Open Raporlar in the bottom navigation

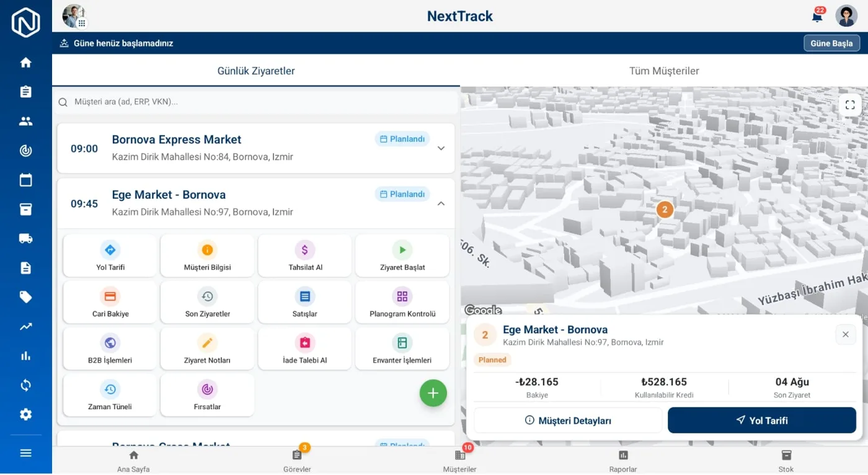[x=623, y=461]
